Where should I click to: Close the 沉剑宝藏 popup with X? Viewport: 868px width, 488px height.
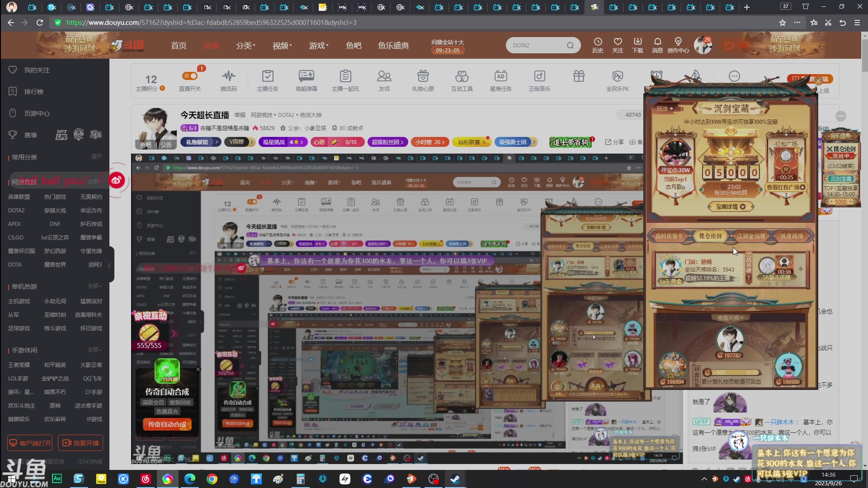click(x=818, y=81)
